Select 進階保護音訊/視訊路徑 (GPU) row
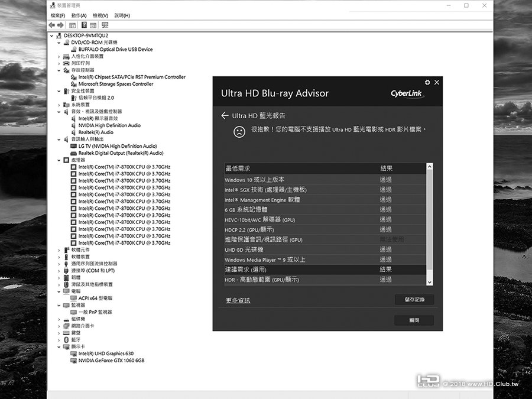The image size is (532, 399). [325, 239]
